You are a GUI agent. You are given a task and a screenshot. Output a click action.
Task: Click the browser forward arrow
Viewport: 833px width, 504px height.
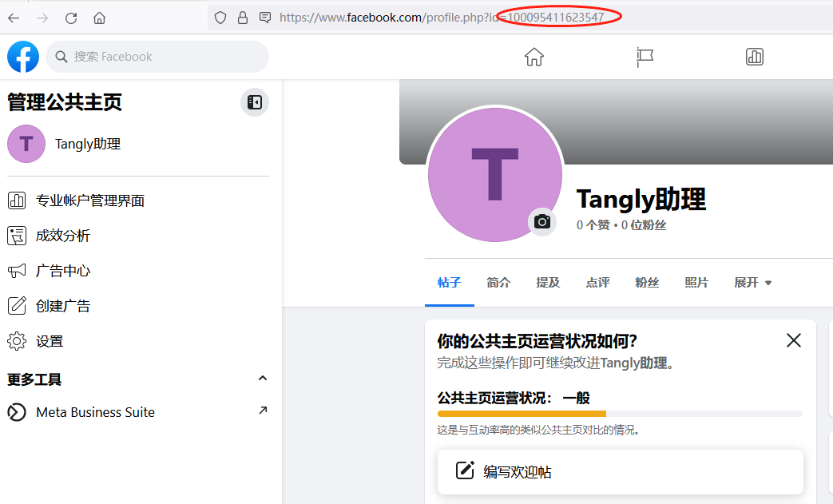[x=42, y=18]
